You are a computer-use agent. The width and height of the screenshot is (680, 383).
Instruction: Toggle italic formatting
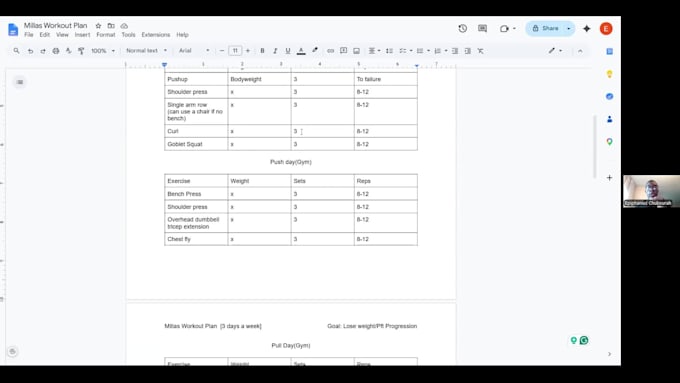275,51
